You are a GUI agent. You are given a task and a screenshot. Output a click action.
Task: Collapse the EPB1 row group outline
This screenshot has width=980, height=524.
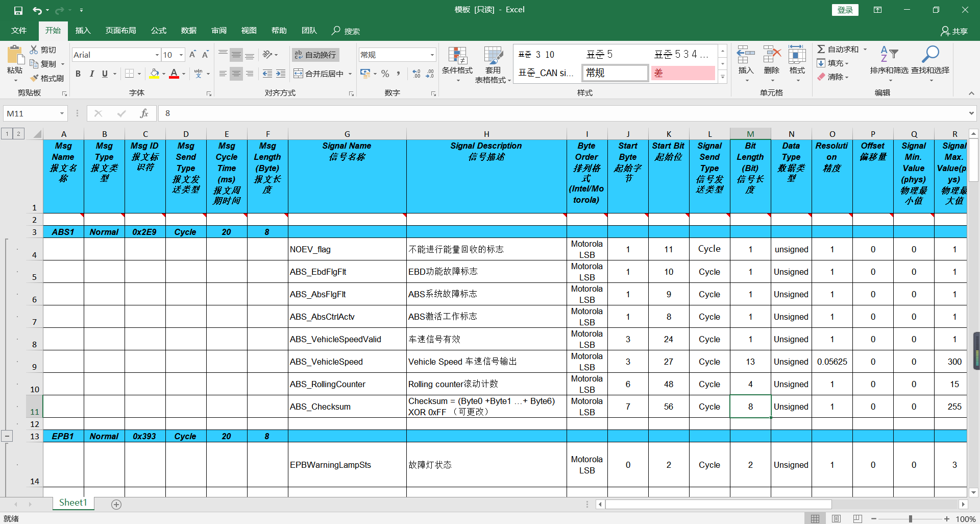(x=7, y=436)
